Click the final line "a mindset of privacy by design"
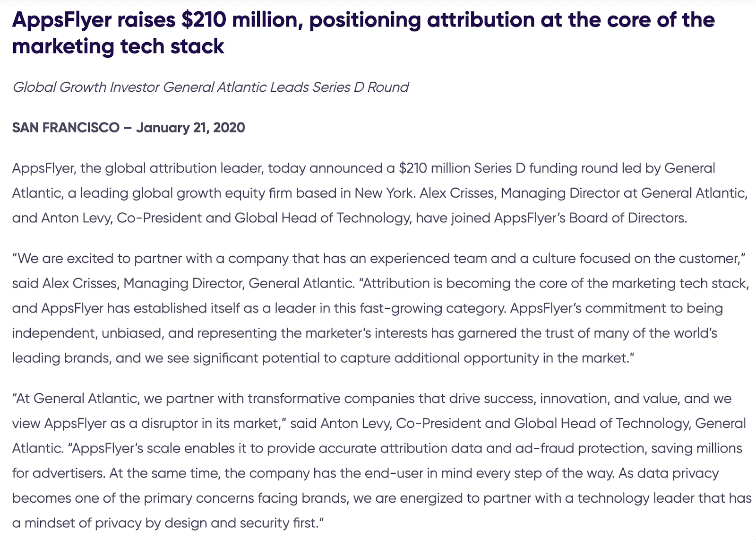This screenshot has height=540, width=756. (x=168, y=523)
